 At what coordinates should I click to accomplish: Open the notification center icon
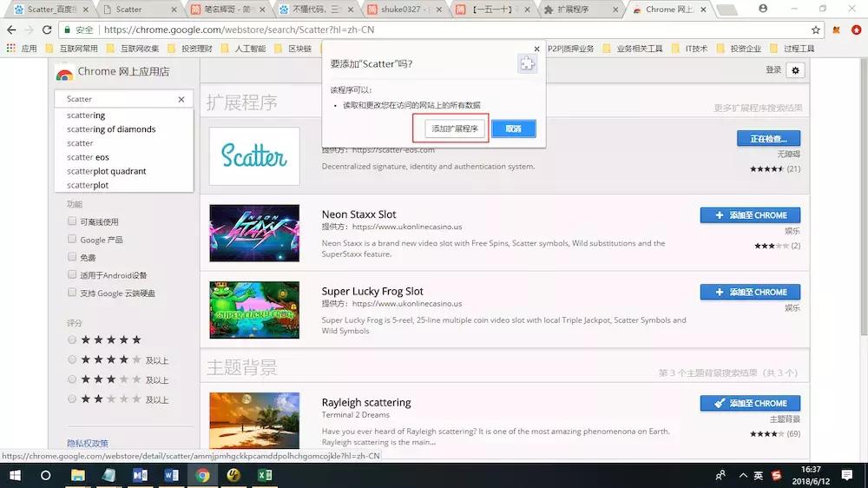pyautogui.click(x=847, y=475)
